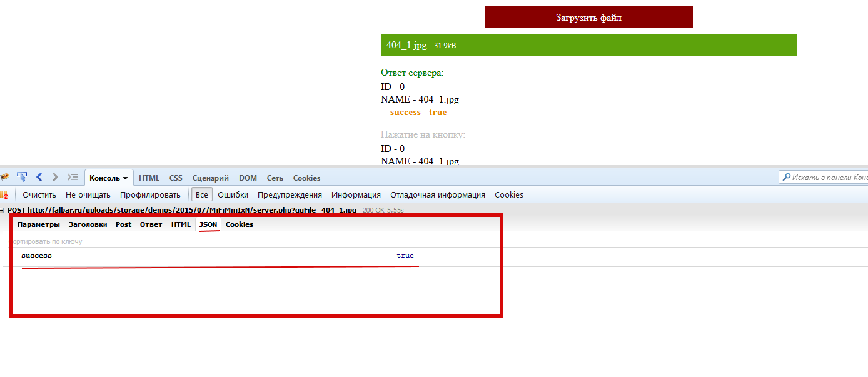This screenshot has height=377, width=868.
Task: Click the Профилировать button
Action: coord(150,194)
